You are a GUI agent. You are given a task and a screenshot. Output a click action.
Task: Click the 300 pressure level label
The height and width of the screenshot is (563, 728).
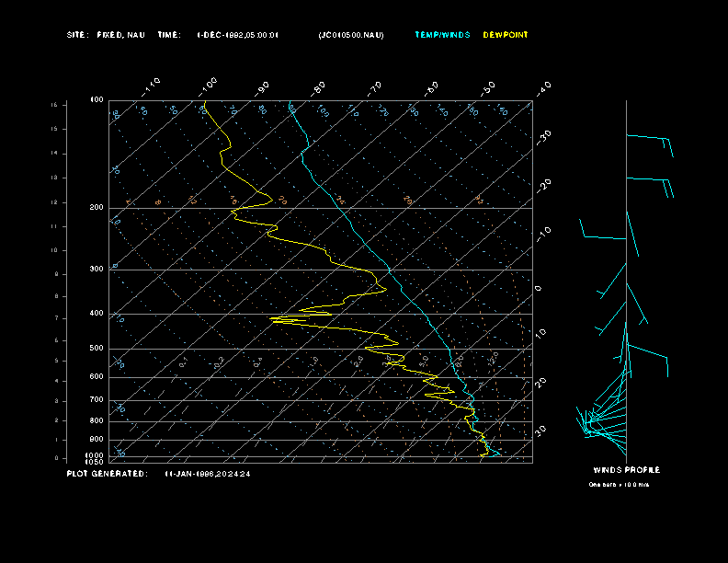(x=97, y=269)
